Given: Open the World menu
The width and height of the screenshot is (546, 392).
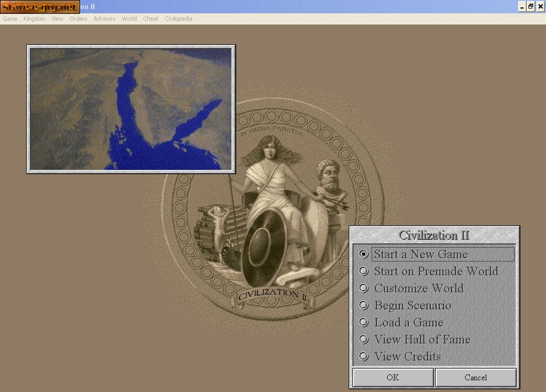Looking at the screenshot, I should pos(129,19).
